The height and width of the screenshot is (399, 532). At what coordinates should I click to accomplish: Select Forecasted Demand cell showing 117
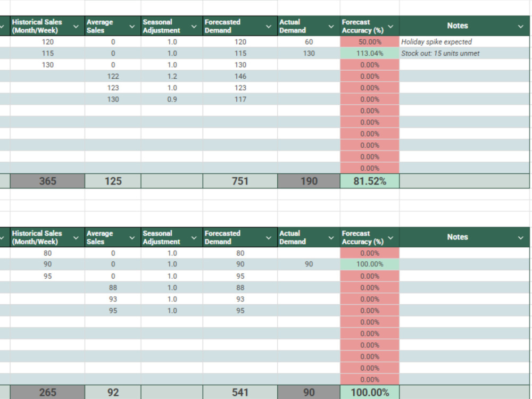[x=240, y=99]
